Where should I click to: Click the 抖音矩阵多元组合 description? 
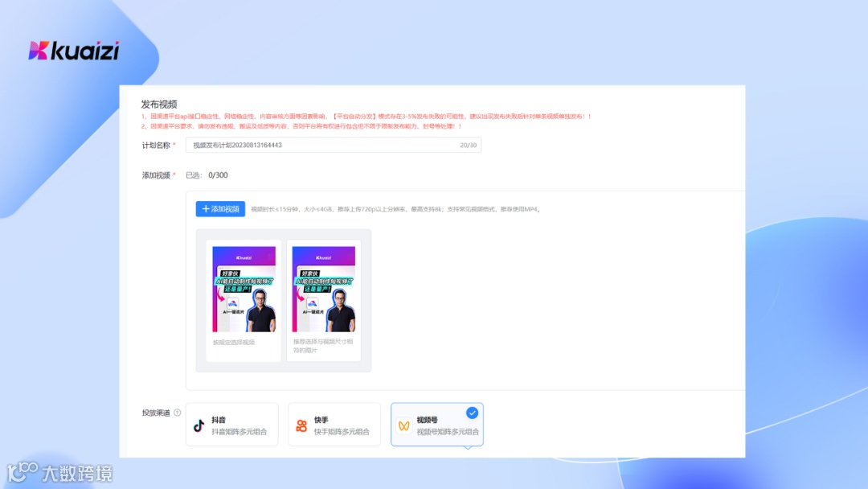240,431
